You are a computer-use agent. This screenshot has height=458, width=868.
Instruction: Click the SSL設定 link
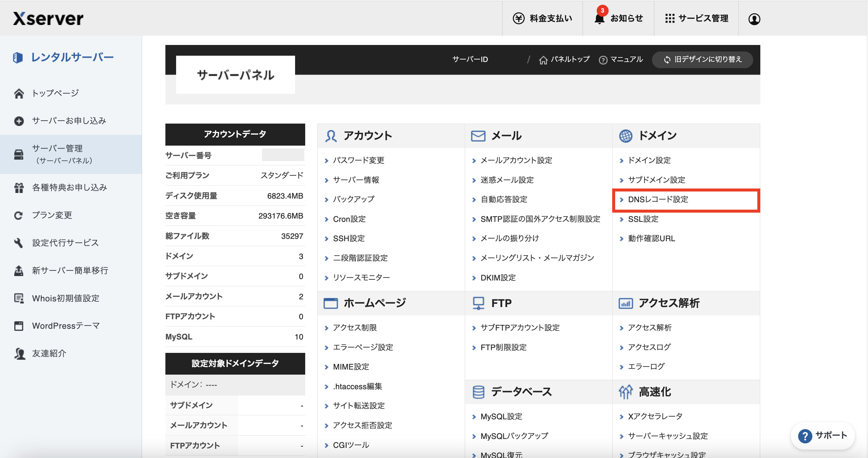[643, 219]
